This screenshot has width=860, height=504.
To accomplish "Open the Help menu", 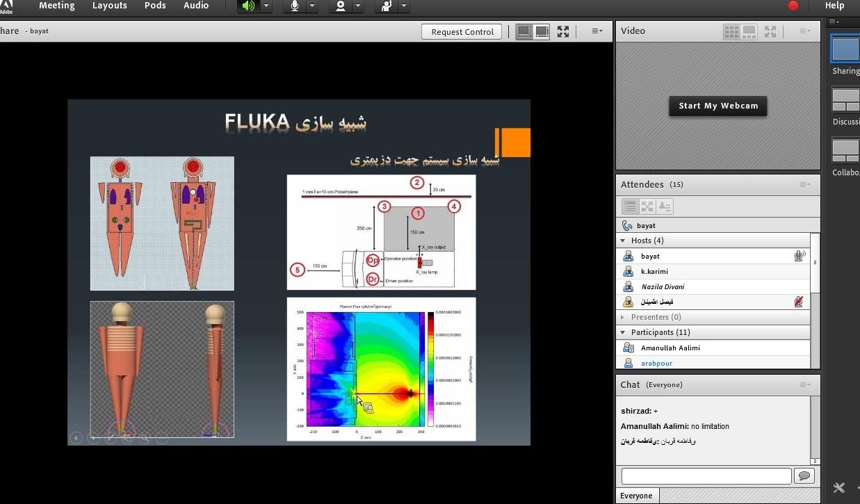I will click(834, 6).
